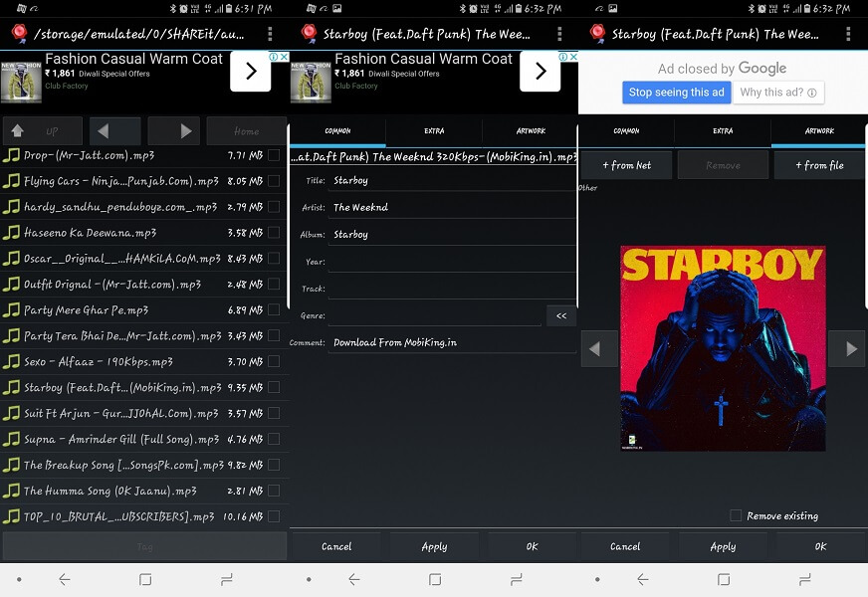Tap the Starboy album cover artwork
The height and width of the screenshot is (597, 868).
(723, 348)
